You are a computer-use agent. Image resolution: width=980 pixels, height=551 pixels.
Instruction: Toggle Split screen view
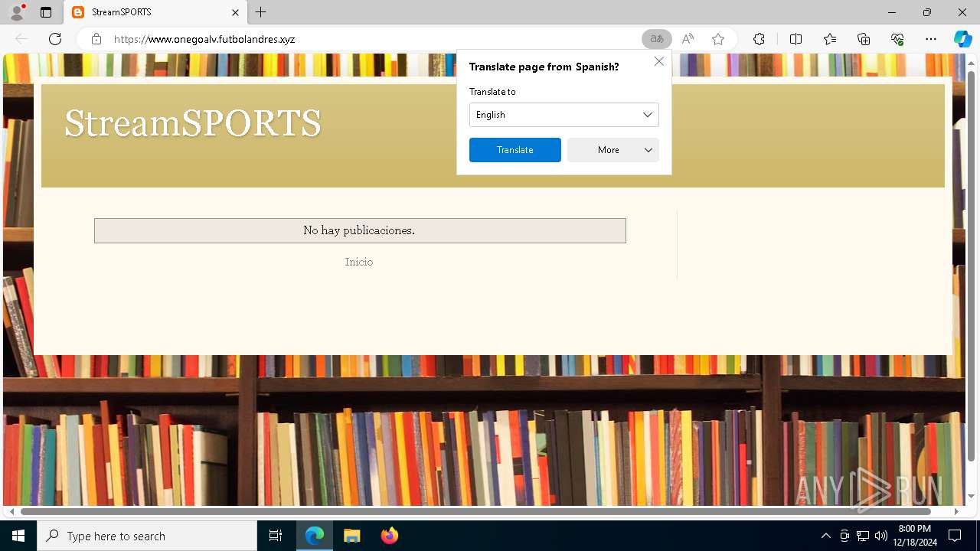click(x=795, y=39)
